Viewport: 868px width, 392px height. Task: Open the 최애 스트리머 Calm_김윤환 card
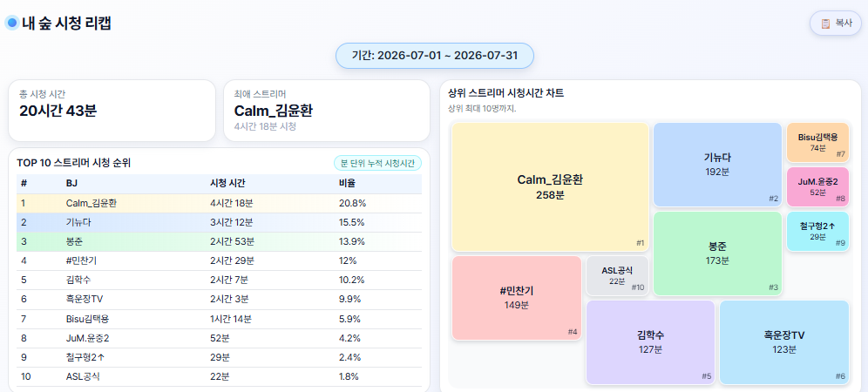coord(327,111)
